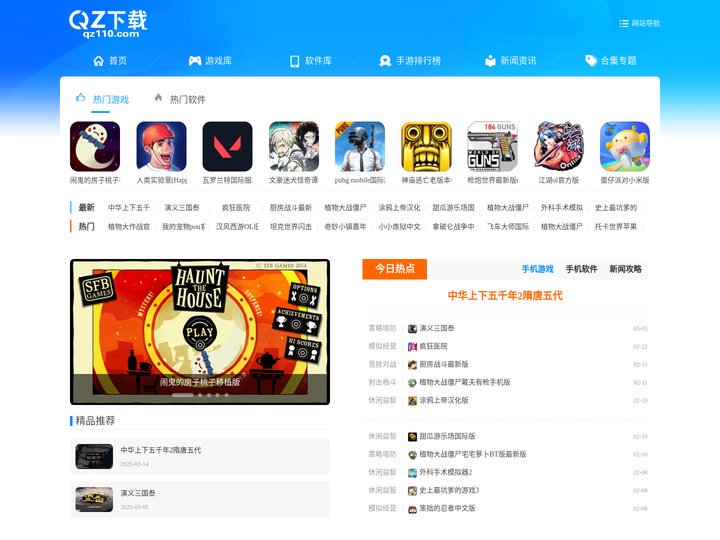The image size is (720, 540).
Task: Open 文豪迷犬怪奇谭 anime game icon
Action: point(294,146)
